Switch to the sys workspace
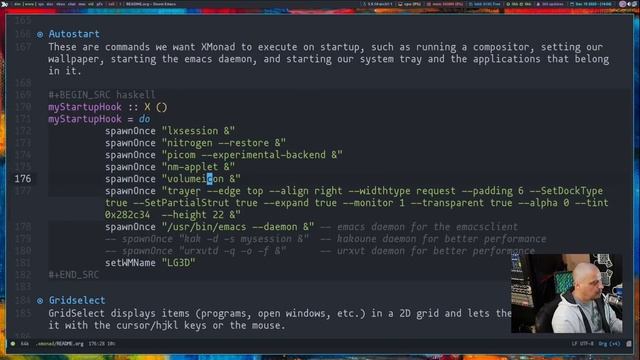The image size is (640, 360). (41, 4)
